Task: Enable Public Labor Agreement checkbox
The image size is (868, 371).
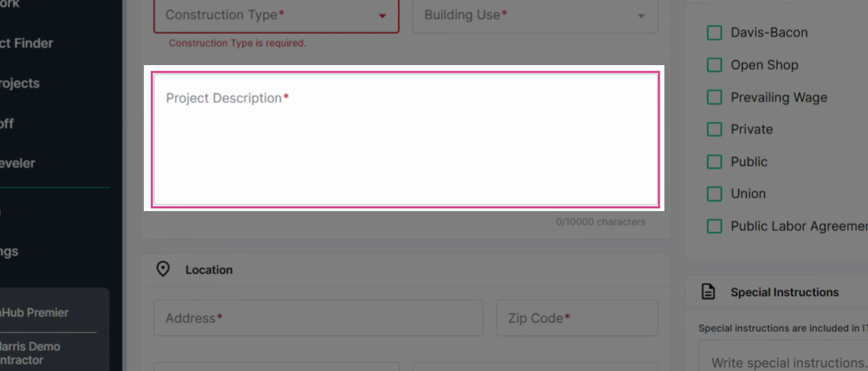Action: (714, 227)
